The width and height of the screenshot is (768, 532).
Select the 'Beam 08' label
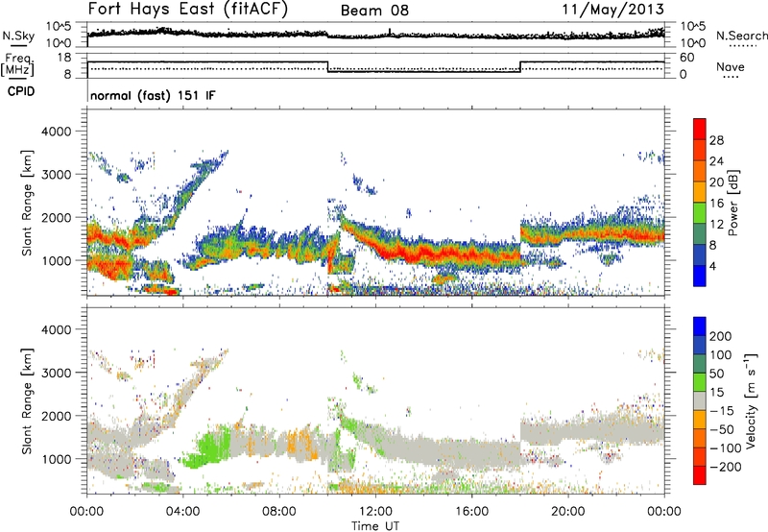(374, 11)
